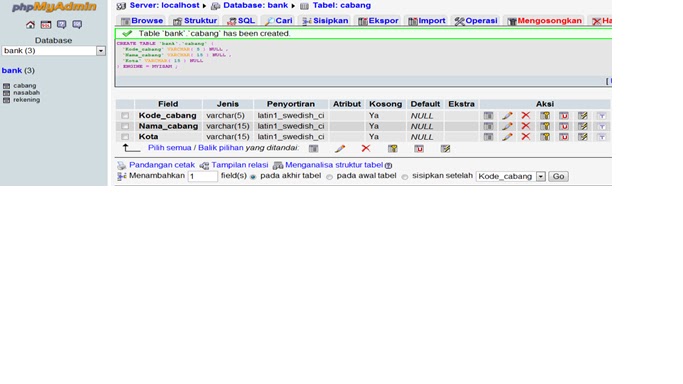The width and height of the screenshot is (683, 384).
Task: Click index icon for Kota row
Action: point(582,137)
